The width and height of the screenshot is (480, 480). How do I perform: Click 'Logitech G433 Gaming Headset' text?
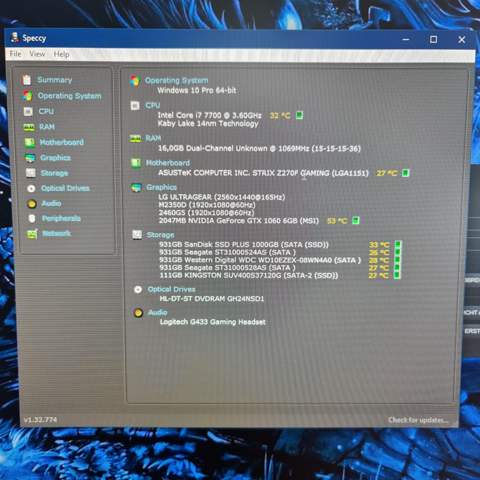click(x=213, y=322)
